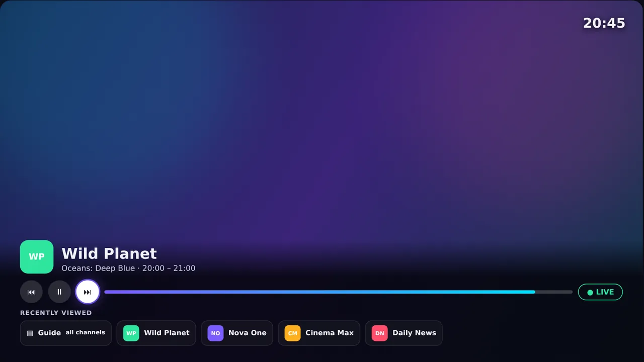Click the large green WP channel logo
This screenshot has width=644, height=362.
click(37, 257)
